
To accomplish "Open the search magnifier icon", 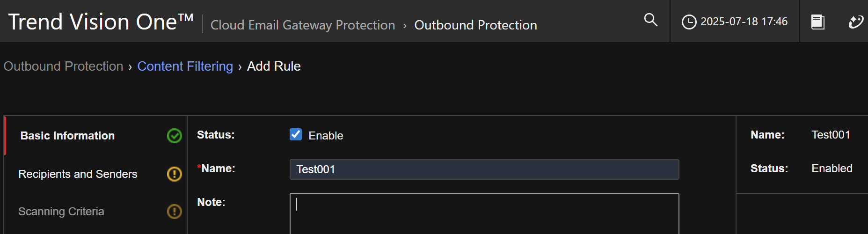I will point(650,20).
